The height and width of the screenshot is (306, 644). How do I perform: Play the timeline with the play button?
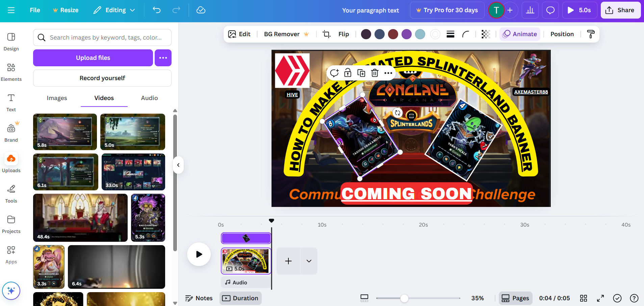[x=199, y=254]
